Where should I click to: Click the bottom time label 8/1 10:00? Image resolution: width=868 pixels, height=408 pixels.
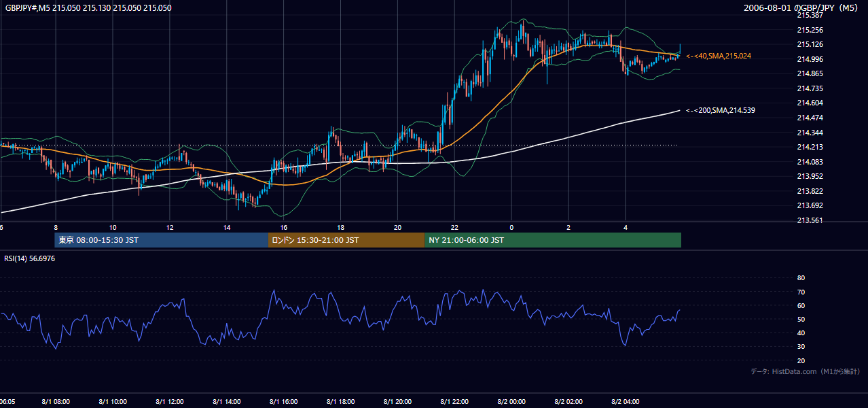click(113, 402)
